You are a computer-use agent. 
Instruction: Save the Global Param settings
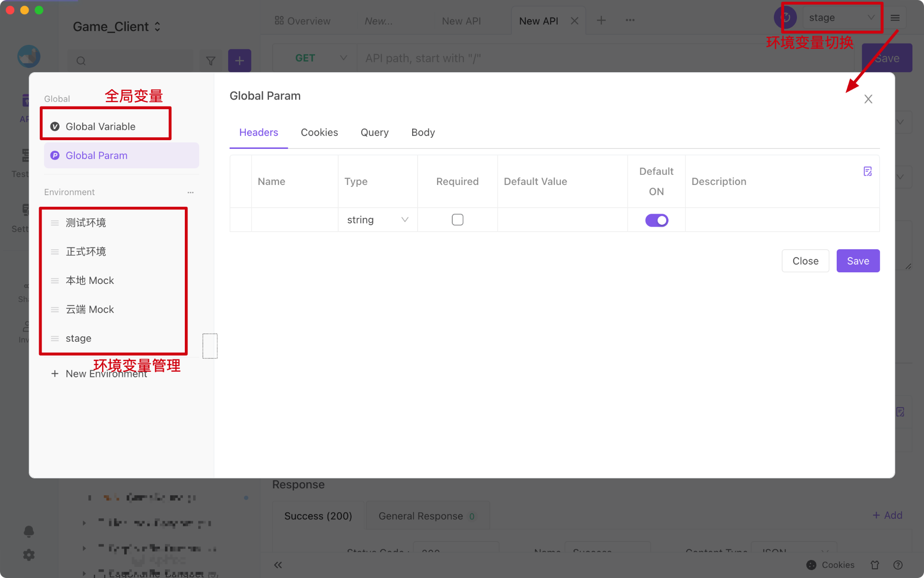[x=858, y=261]
